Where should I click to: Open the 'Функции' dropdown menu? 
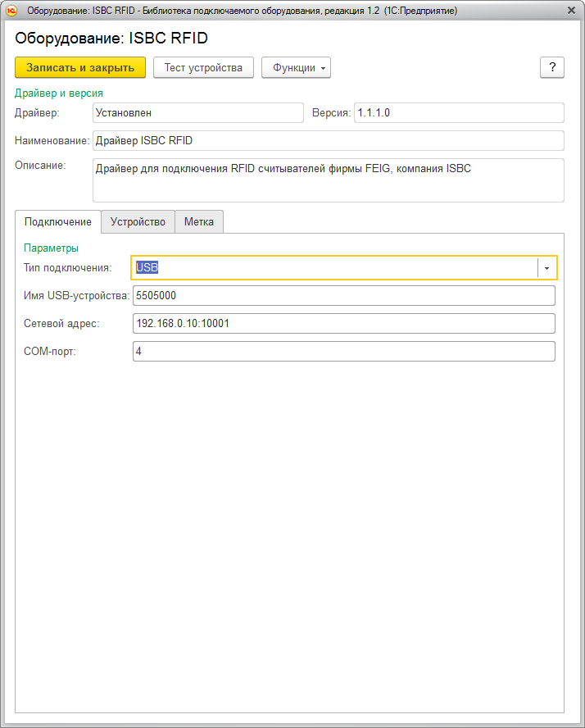[x=296, y=67]
